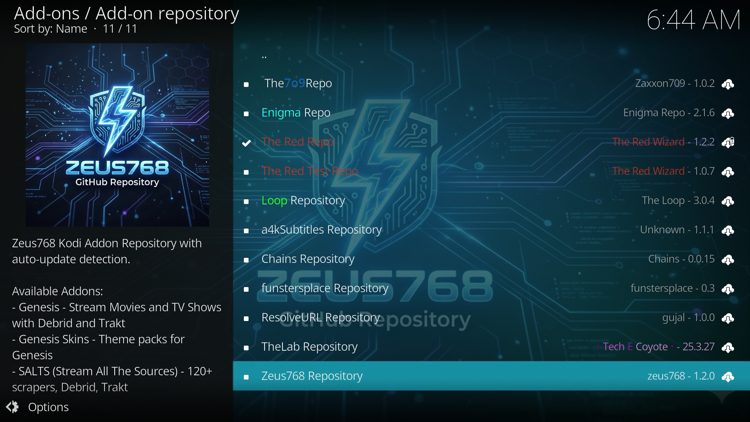The height and width of the screenshot is (422, 750).
Task: Click cloud icon beside The Red Wizard 1.0.7
Action: (728, 172)
